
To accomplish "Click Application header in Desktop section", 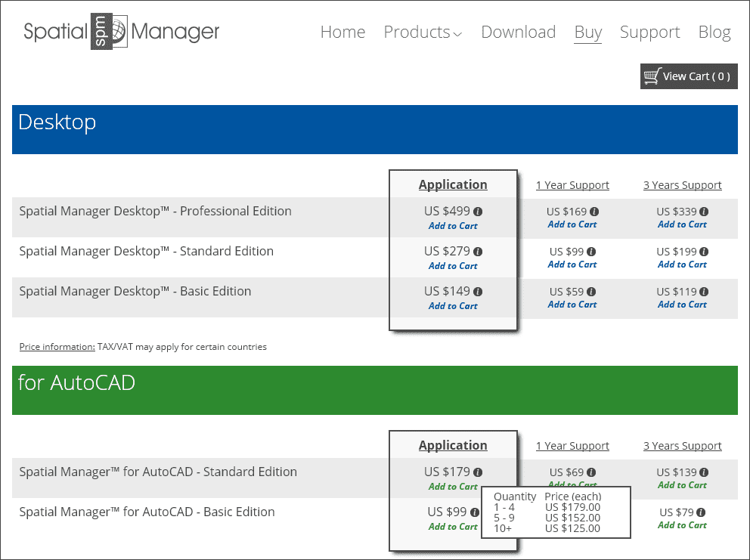I will pyautogui.click(x=452, y=184).
